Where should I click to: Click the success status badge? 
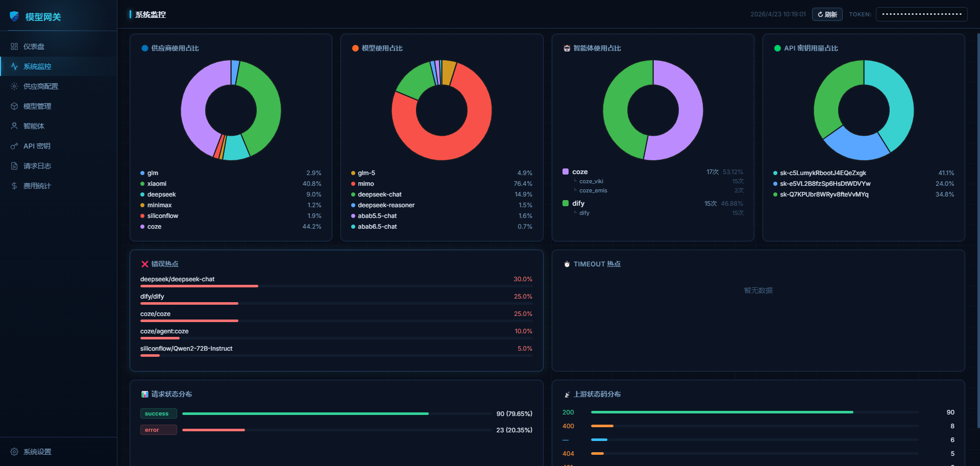click(x=158, y=413)
